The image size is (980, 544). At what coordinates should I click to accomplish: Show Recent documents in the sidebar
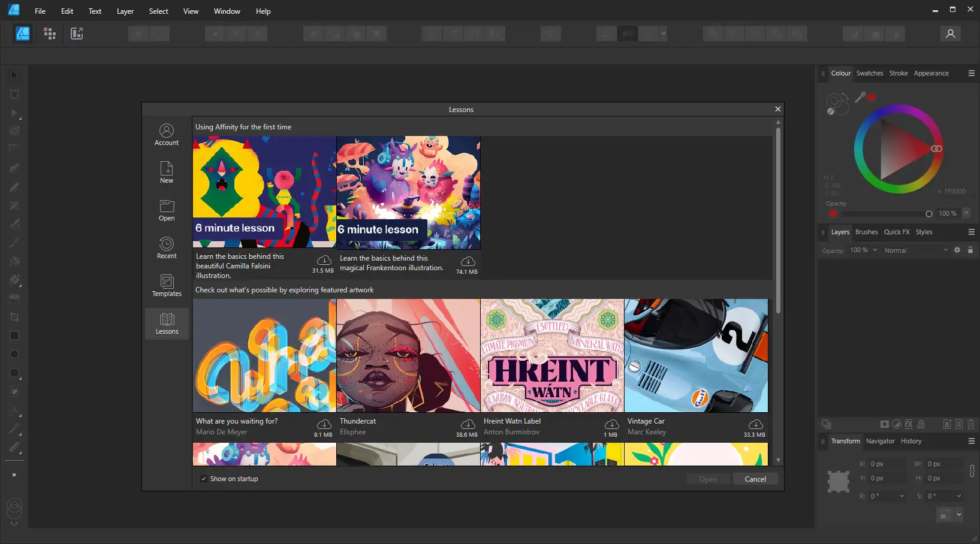[x=167, y=248]
